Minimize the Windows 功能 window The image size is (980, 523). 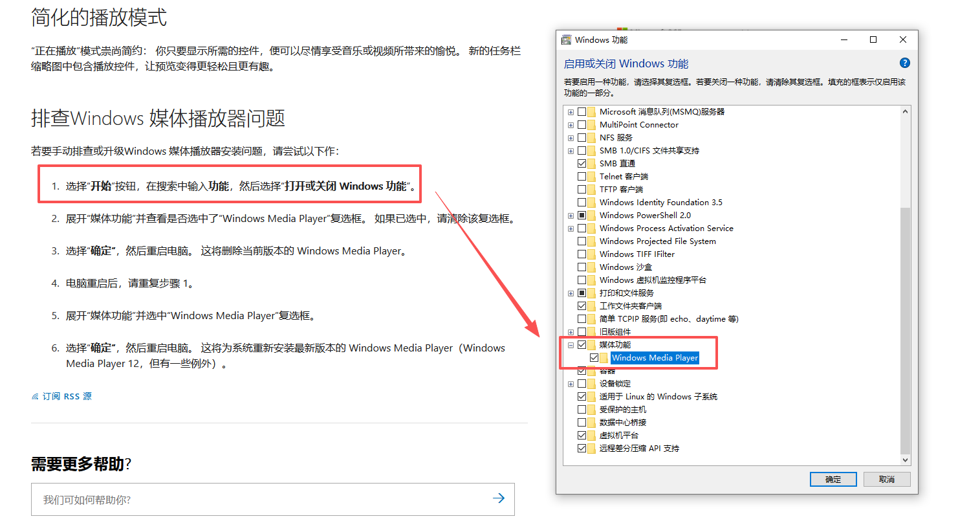pos(844,39)
